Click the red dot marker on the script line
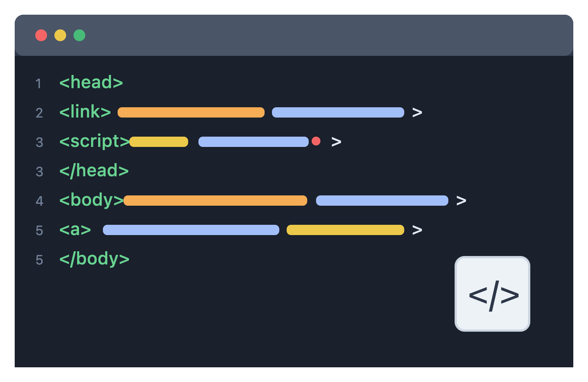The height and width of the screenshot is (382, 588). coord(316,141)
